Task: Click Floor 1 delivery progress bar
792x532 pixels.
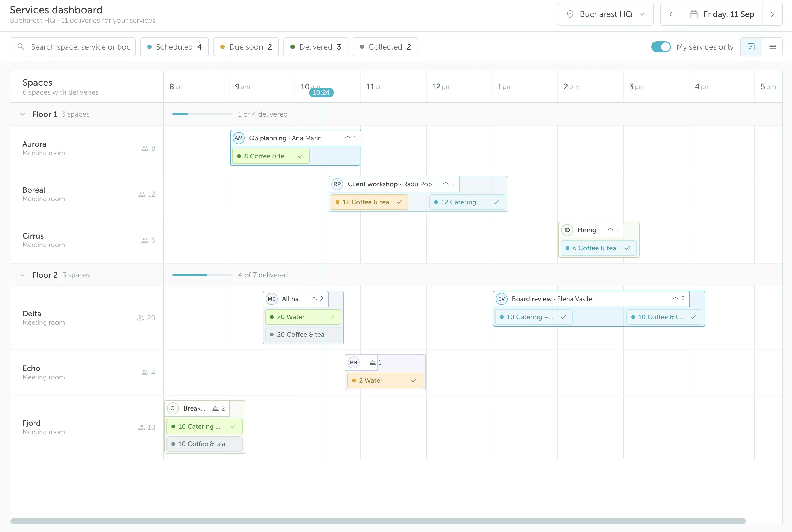Action: (202, 114)
